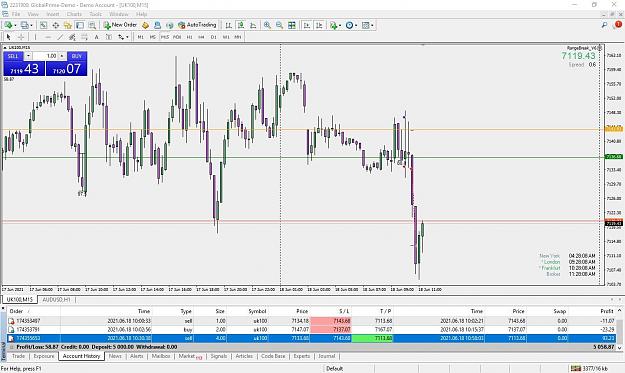The image size is (625, 373).
Task: Draw a vertical line tool
Action: (35, 37)
